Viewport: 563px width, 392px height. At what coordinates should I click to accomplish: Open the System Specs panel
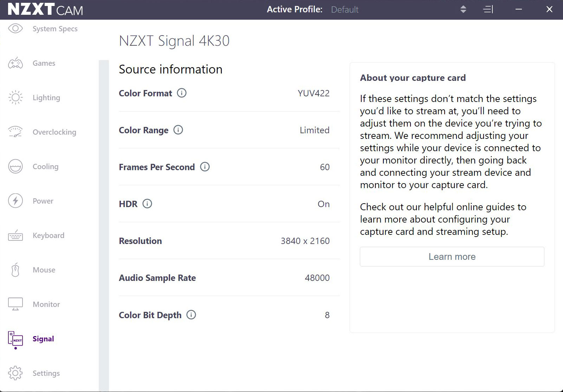[x=15, y=28]
